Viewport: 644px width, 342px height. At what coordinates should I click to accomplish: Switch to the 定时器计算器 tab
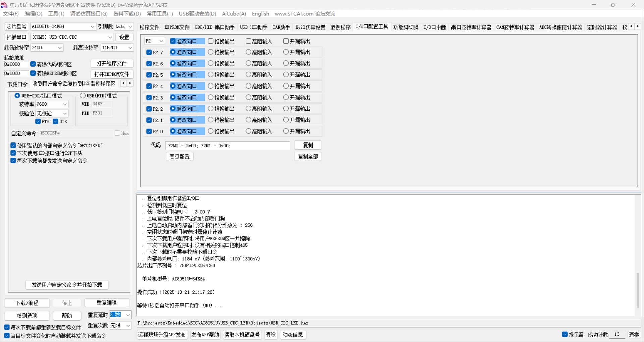[602, 27]
